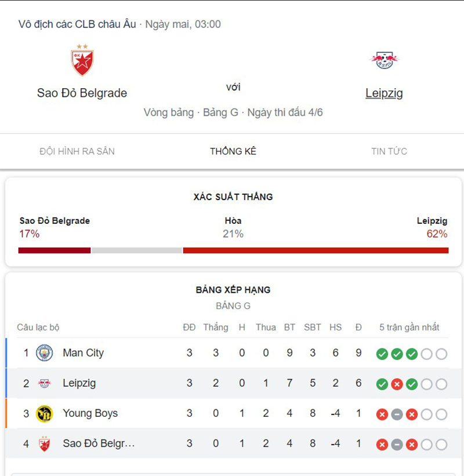
Task: Click the grey draw probability bar segment
Action: coord(137,250)
